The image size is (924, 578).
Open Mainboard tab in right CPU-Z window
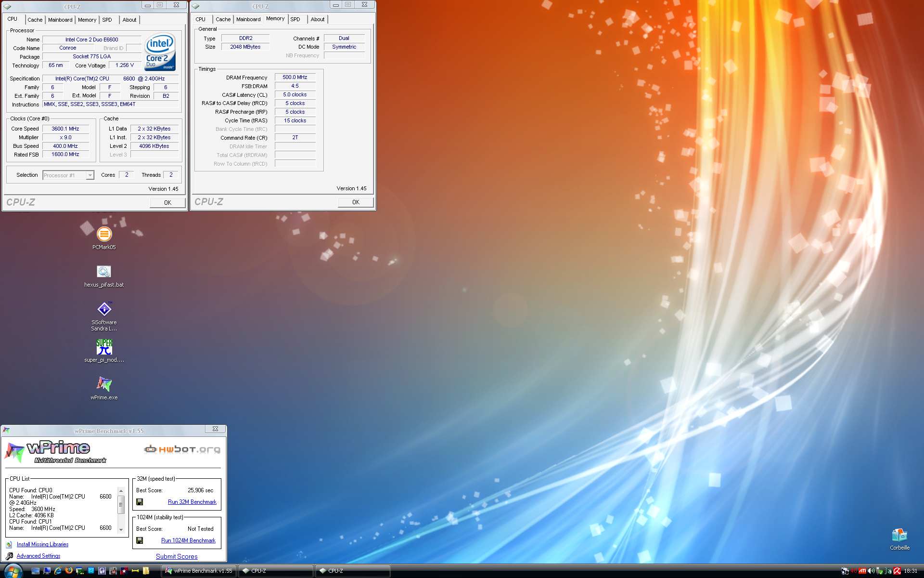click(248, 19)
